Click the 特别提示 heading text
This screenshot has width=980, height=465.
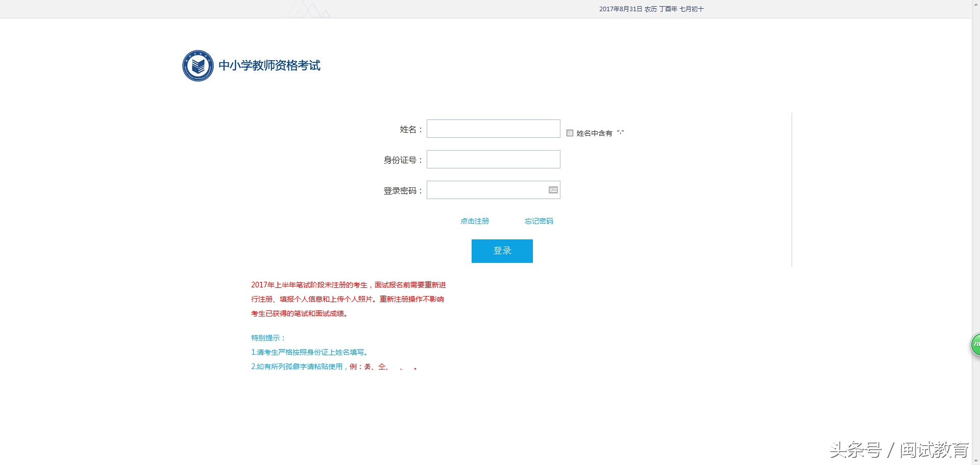click(268, 337)
